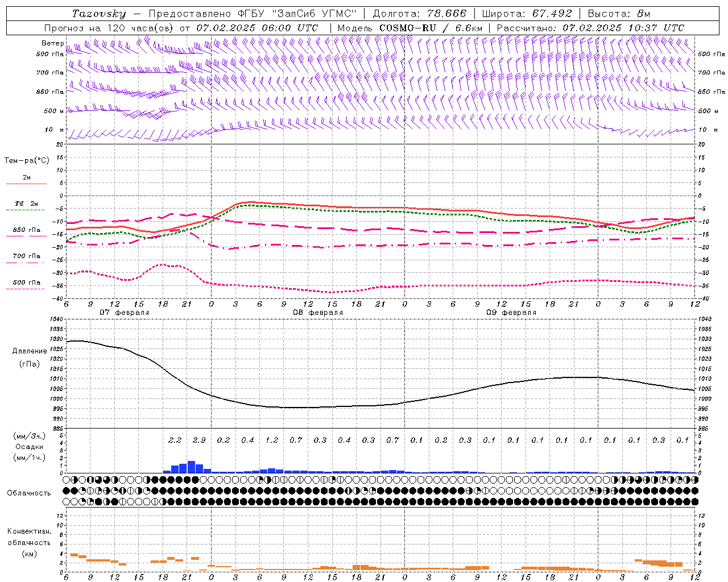The height and width of the screenshot is (582, 728).
Task: Select the Облачность cloud cover label
Action: click(29, 493)
